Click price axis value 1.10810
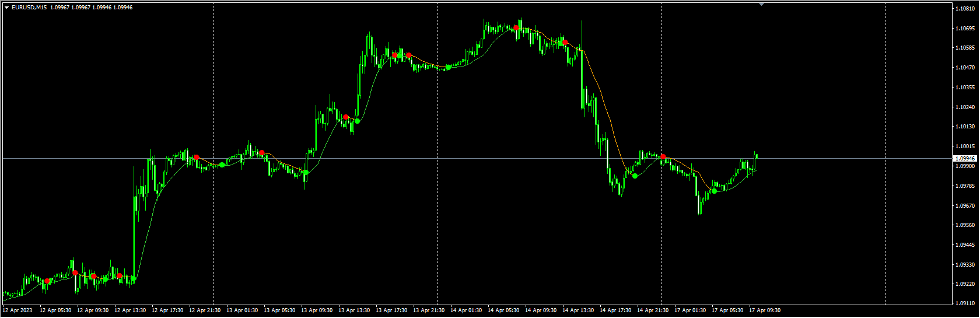 pyautogui.click(x=965, y=9)
